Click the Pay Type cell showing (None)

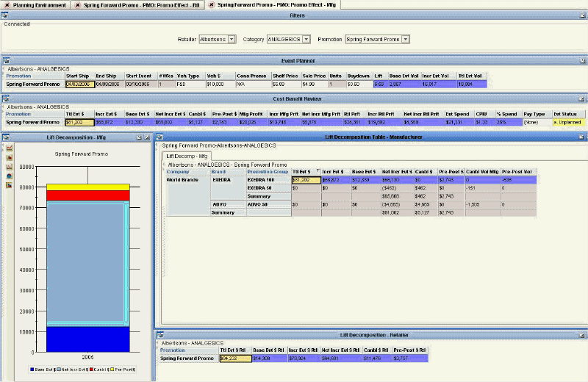[x=537, y=123]
